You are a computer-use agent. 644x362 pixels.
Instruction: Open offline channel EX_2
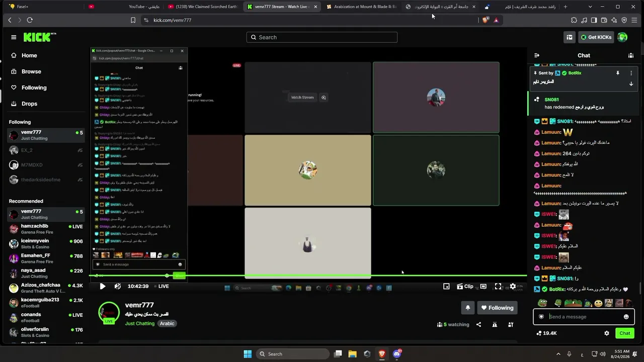(x=46, y=150)
